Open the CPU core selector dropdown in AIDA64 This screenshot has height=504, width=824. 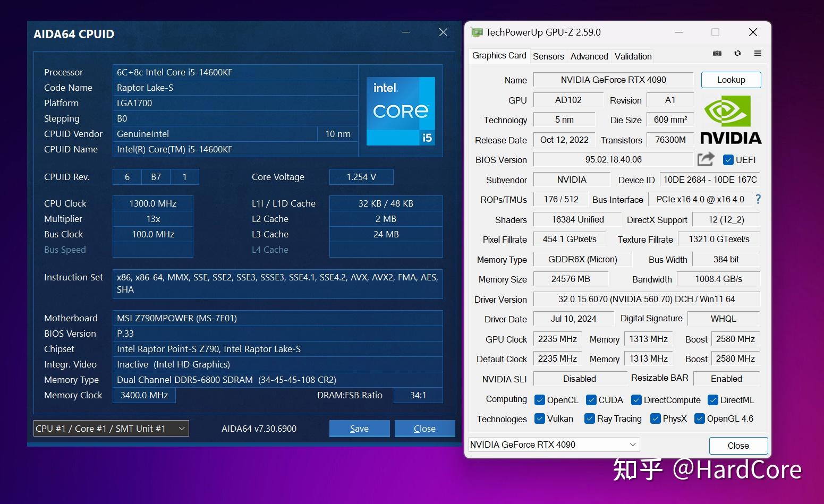pos(111,429)
